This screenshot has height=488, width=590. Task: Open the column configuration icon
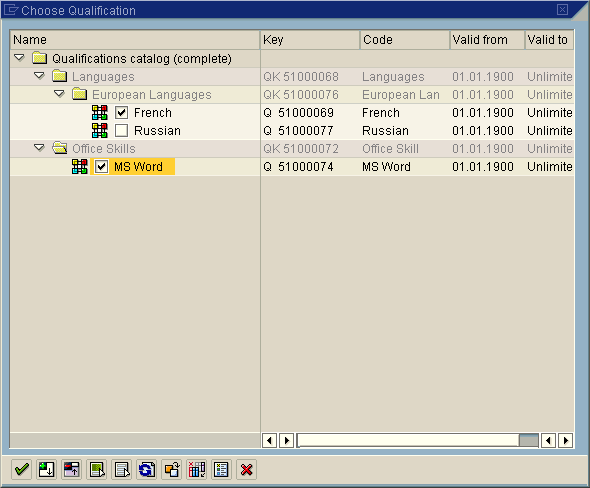tap(196, 470)
